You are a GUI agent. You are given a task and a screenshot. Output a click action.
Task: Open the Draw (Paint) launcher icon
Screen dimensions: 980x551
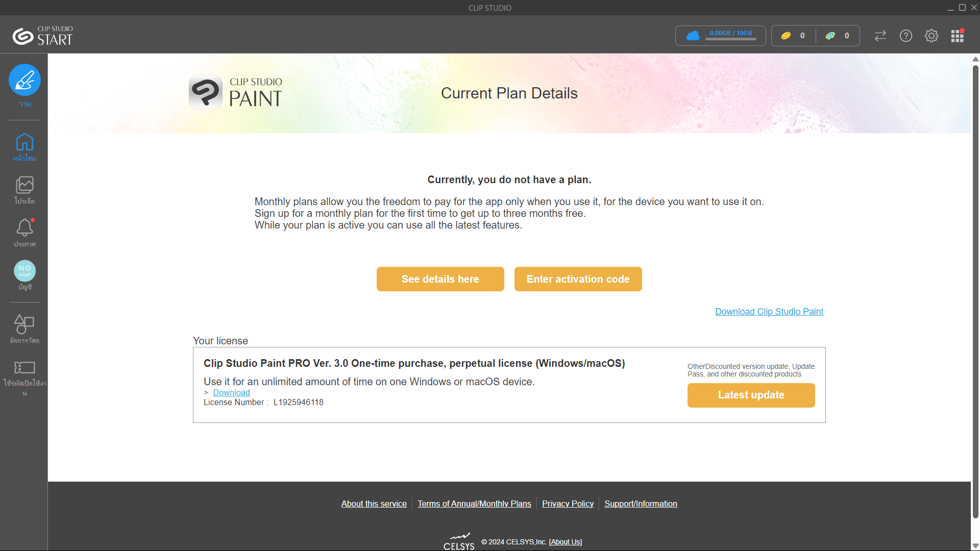[x=24, y=80]
